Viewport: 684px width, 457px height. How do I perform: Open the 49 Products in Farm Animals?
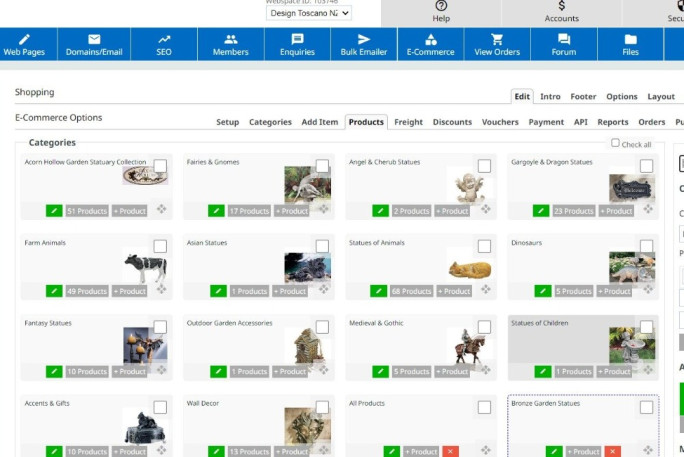87,291
